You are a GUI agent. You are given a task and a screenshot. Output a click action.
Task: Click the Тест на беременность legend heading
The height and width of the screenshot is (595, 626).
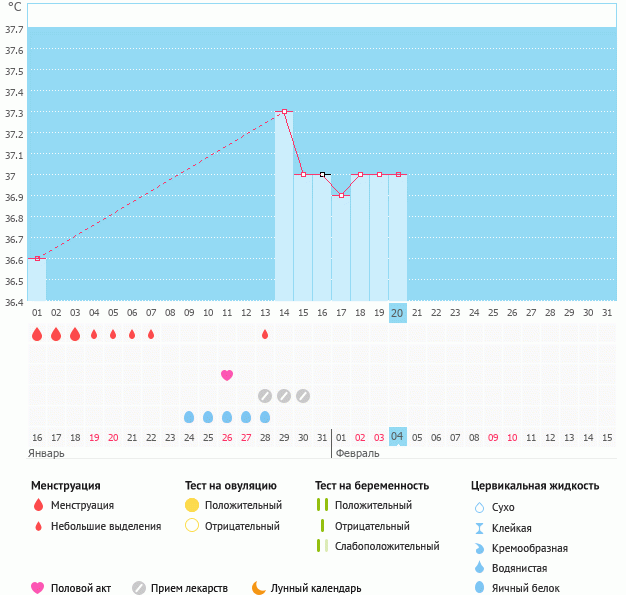[x=372, y=486]
